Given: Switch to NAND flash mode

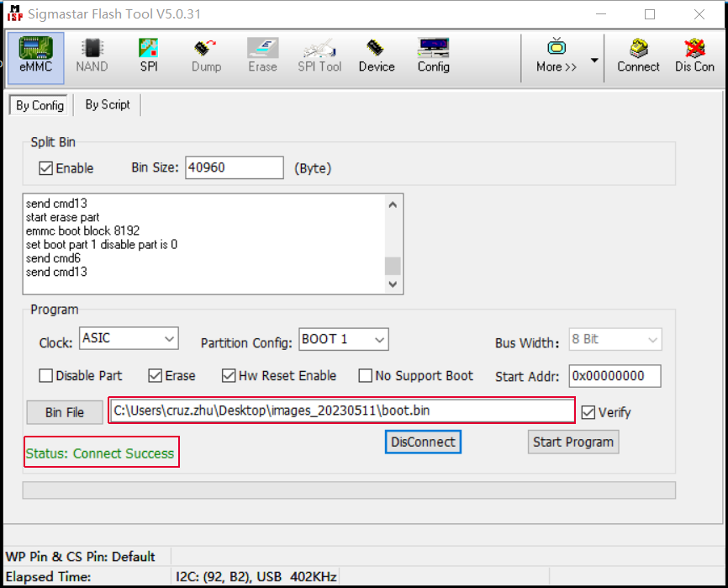Looking at the screenshot, I should click(x=92, y=57).
